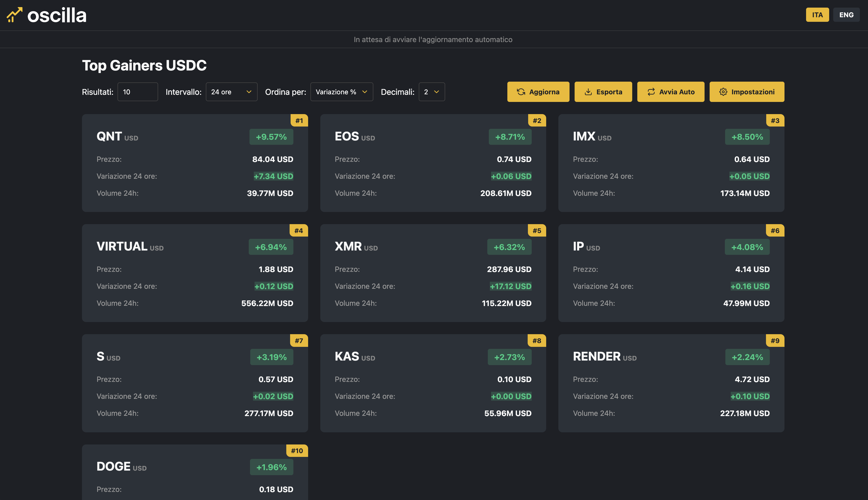Click the QNT coin name
The height and width of the screenshot is (500, 868).
[109, 136]
